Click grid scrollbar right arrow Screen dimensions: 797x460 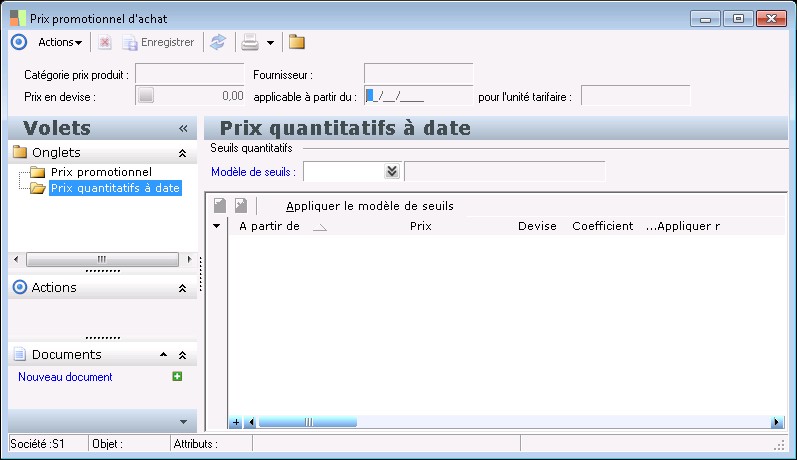pos(776,422)
